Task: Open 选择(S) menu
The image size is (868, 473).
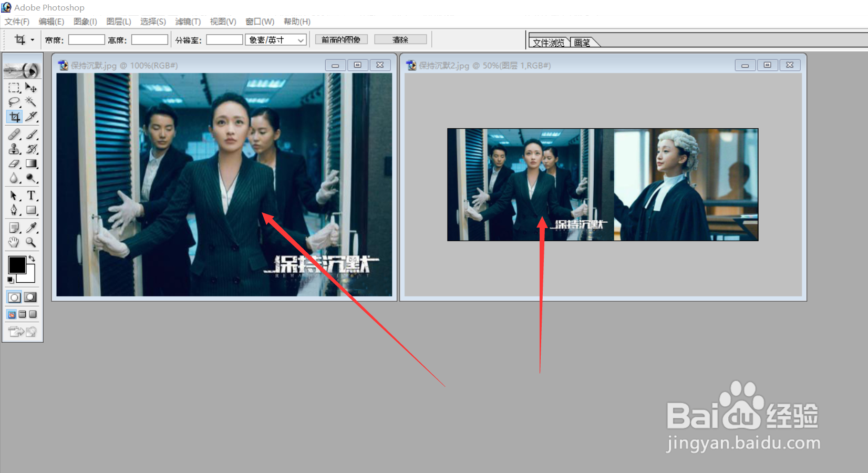Action: click(x=153, y=22)
